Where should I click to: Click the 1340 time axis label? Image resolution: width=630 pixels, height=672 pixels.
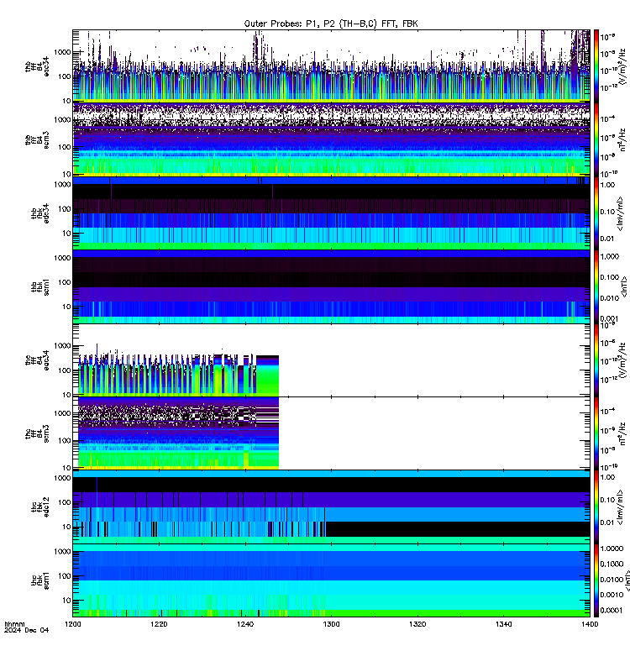[x=503, y=624]
